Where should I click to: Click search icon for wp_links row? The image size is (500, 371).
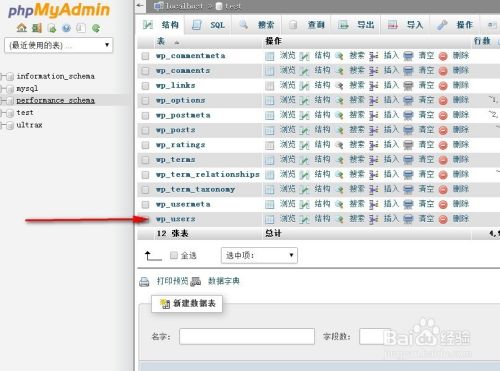click(339, 86)
